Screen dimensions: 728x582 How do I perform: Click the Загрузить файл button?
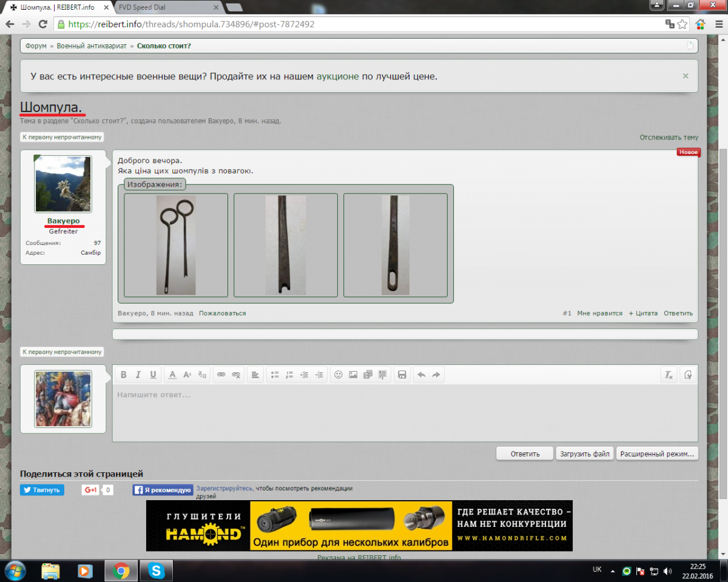pyautogui.click(x=584, y=453)
